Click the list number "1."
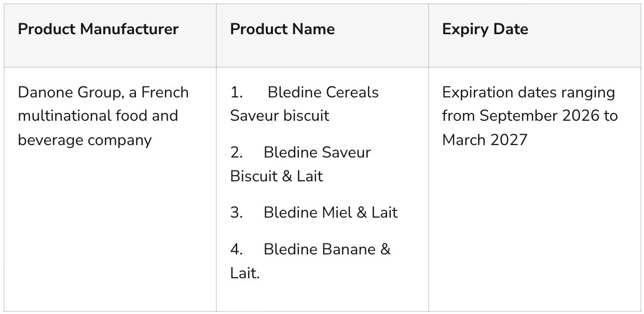Viewport: 644px width, 314px height. click(x=237, y=93)
